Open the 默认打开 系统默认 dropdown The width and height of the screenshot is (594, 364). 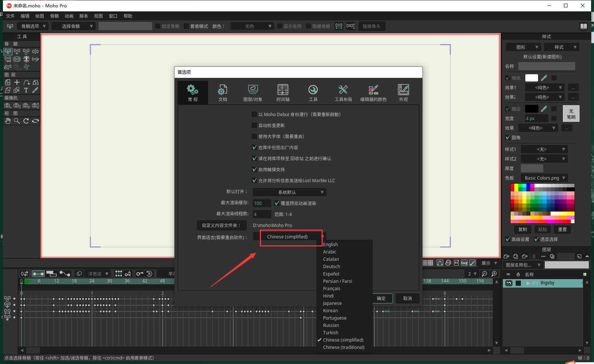(289, 192)
